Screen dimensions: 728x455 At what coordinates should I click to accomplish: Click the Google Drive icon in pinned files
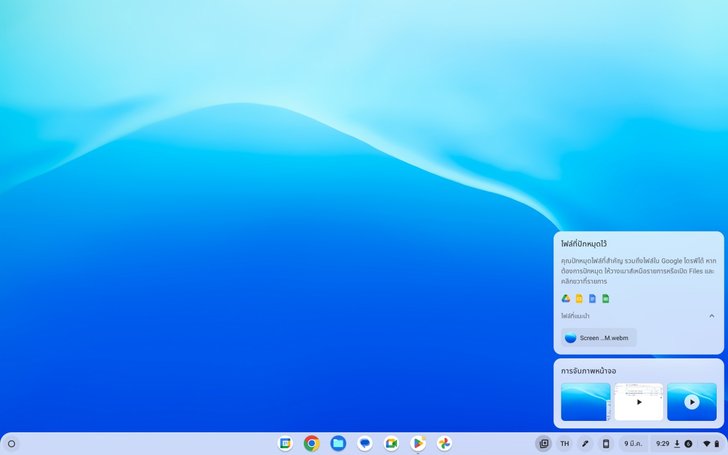coord(566,299)
